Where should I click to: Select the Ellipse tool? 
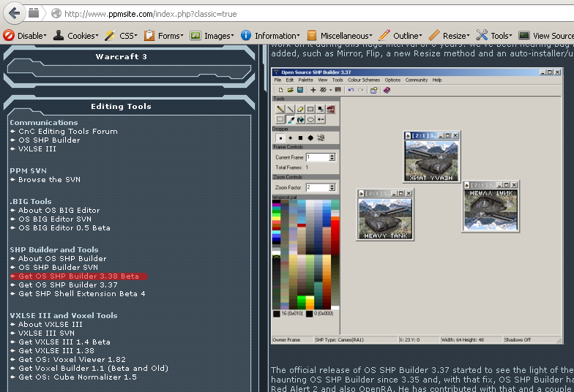(x=310, y=119)
